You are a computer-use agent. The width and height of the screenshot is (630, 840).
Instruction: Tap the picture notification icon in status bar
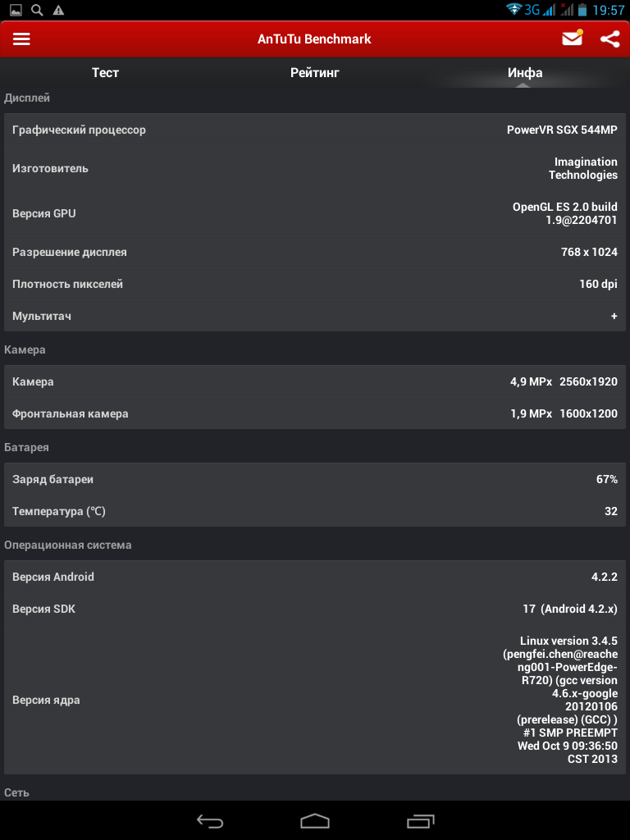click(x=16, y=10)
